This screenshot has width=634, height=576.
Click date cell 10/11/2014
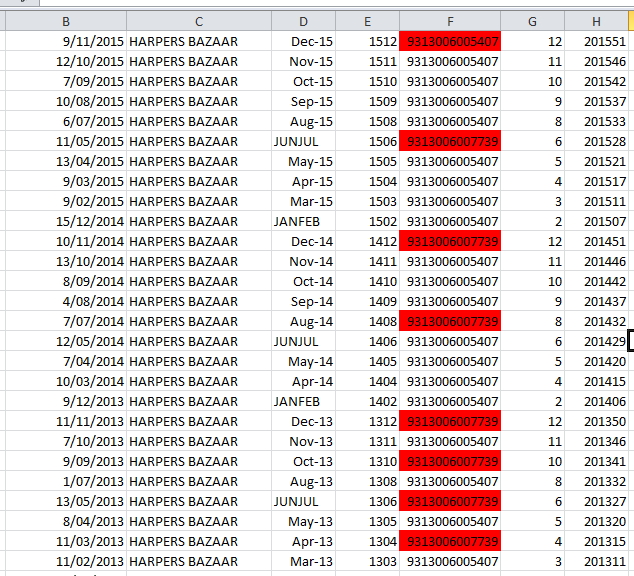(66, 241)
